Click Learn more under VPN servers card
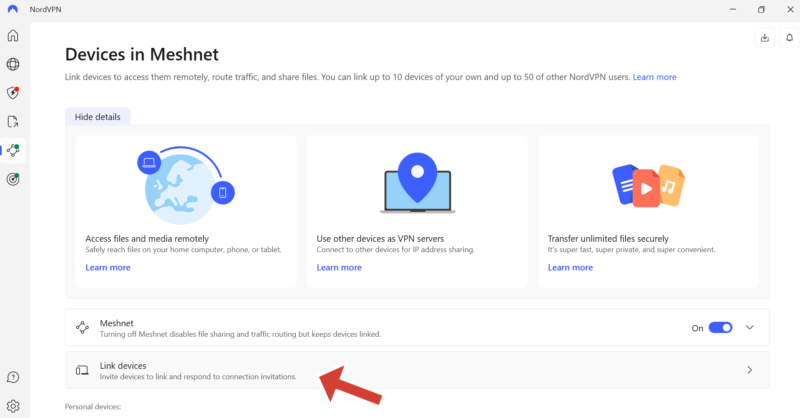800x418 pixels. 339,268
